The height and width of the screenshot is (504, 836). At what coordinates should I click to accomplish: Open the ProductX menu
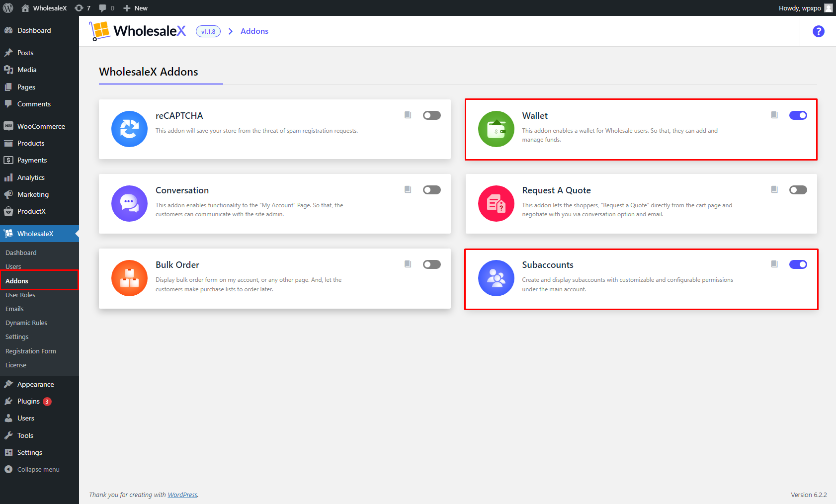(x=39, y=211)
